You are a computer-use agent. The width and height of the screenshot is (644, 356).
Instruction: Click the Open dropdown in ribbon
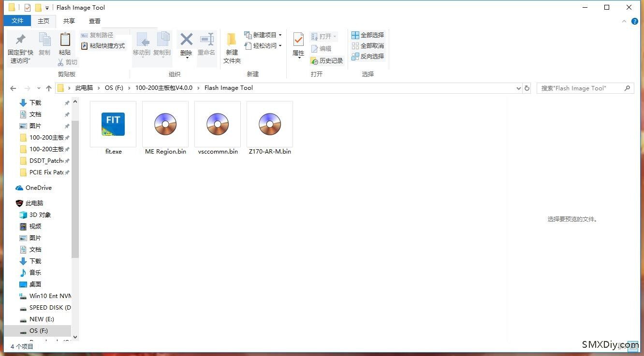[x=323, y=36]
